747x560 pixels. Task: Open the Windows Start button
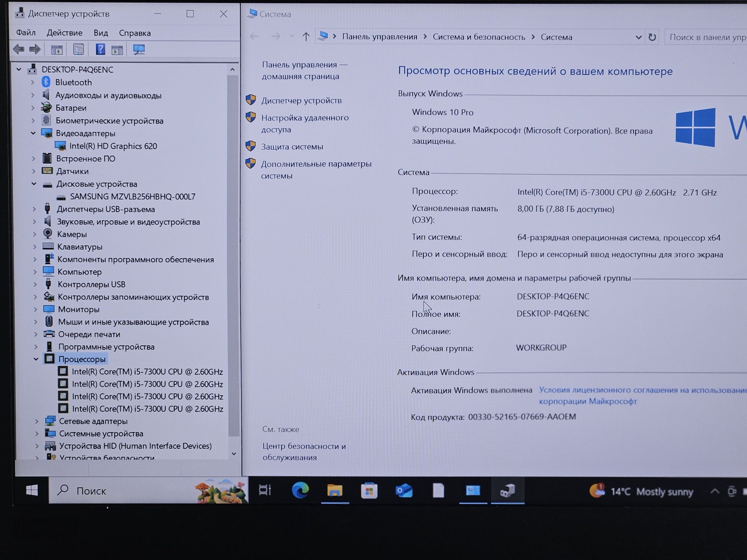tap(32, 490)
